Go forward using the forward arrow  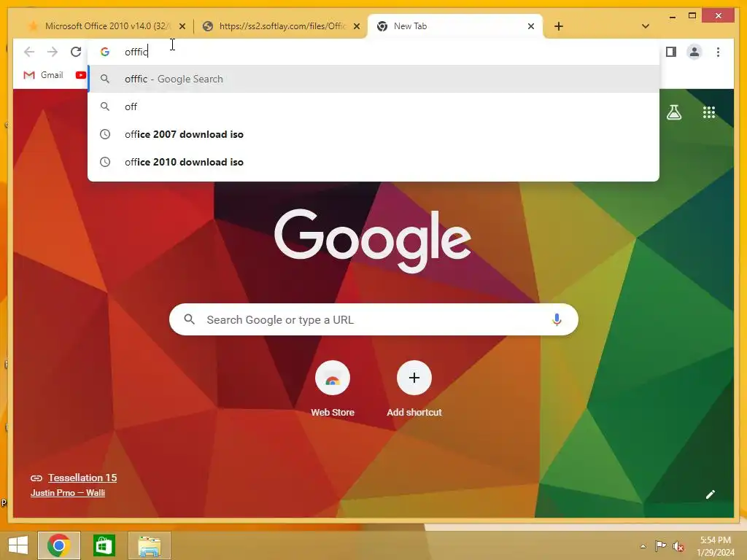pyautogui.click(x=53, y=52)
